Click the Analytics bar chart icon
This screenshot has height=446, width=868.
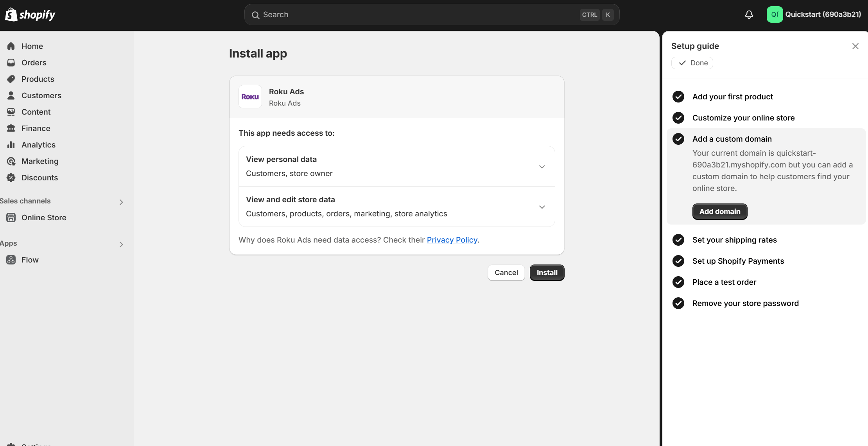11,145
